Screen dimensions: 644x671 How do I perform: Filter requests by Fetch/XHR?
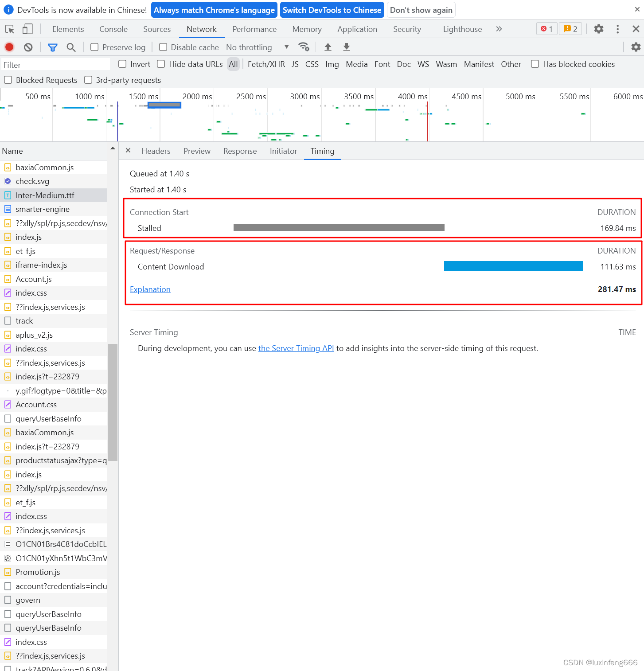(266, 64)
